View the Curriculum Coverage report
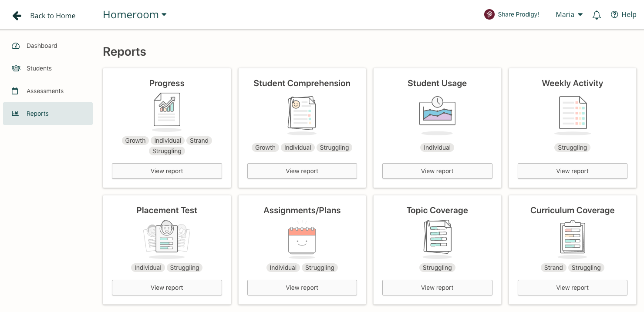Screen dimensions: 644x312 572,288
